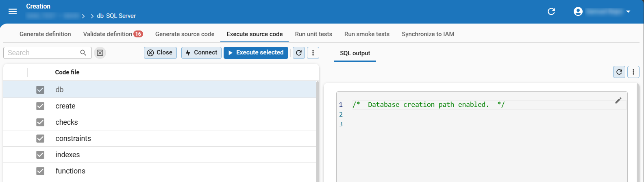The height and width of the screenshot is (182, 644).
Task: Open the Run smoke tests tab
Action: (367, 34)
